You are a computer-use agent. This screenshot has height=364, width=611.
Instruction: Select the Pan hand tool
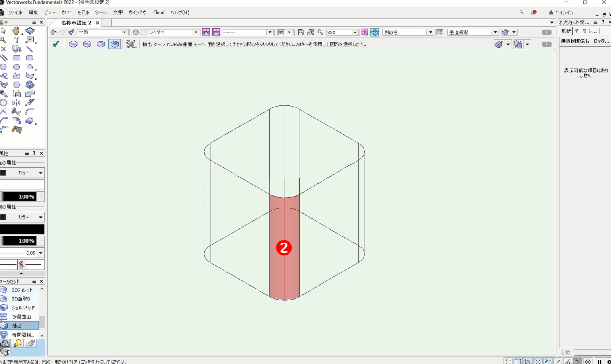coord(16,31)
